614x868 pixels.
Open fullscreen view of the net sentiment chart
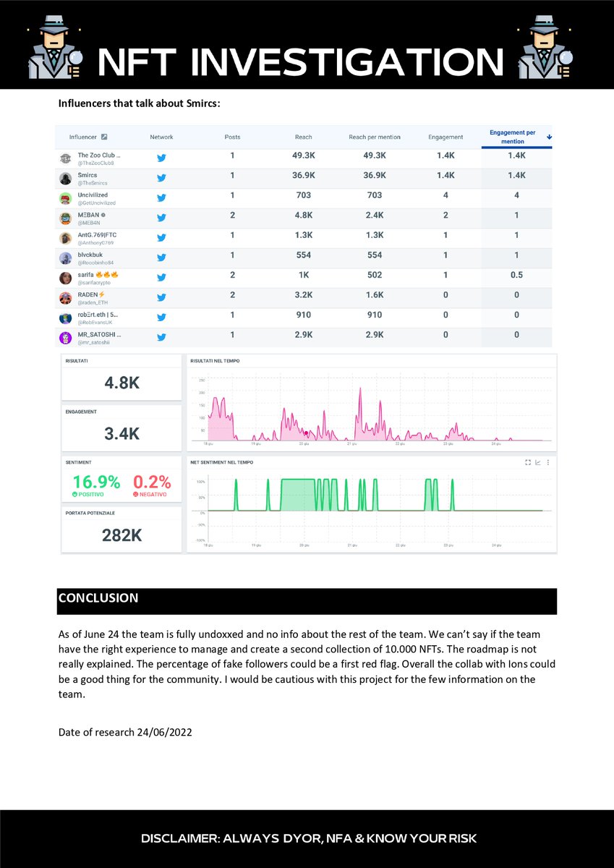528,462
